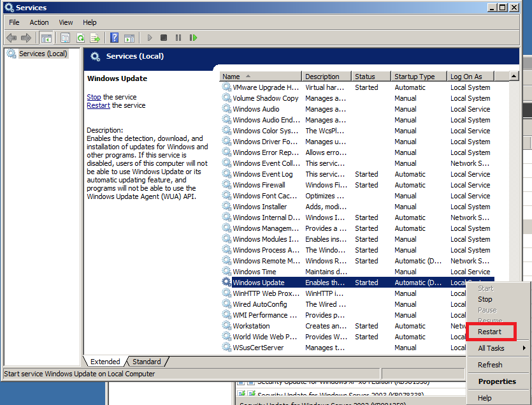This screenshot has width=532, height=405.
Task: Click the Back arrow toolbar icon
Action: click(11, 38)
